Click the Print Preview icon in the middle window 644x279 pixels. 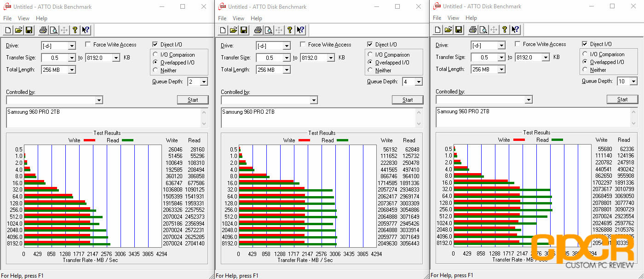click(268, 30)
